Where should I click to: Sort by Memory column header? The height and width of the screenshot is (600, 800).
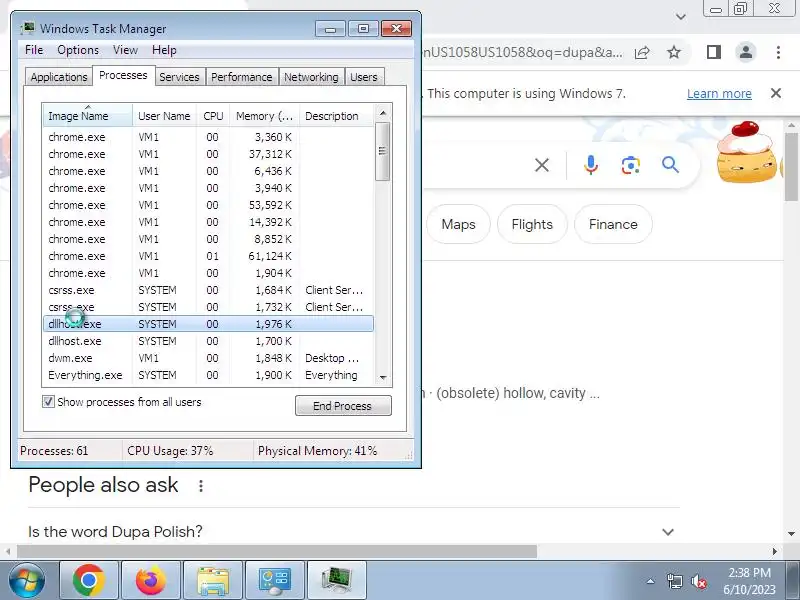(x=264, y=116)
